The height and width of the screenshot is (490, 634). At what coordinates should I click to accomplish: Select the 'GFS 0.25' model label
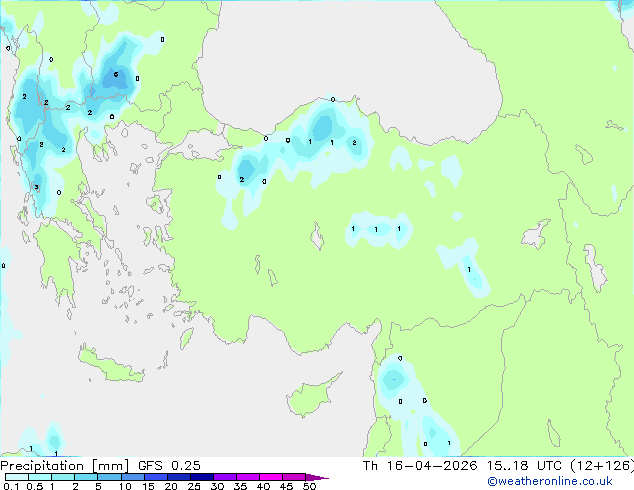click(169, 466)
